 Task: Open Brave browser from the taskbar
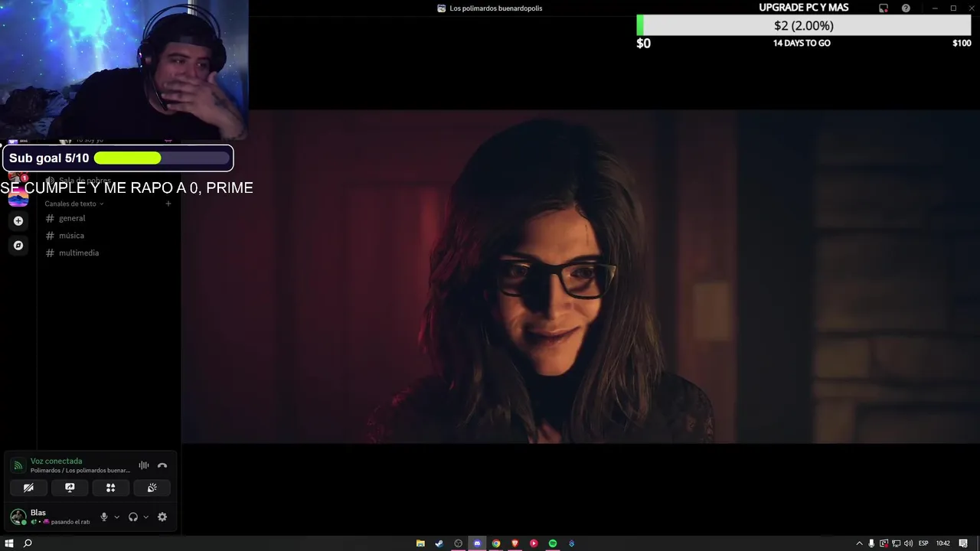(x=514, y=543)
